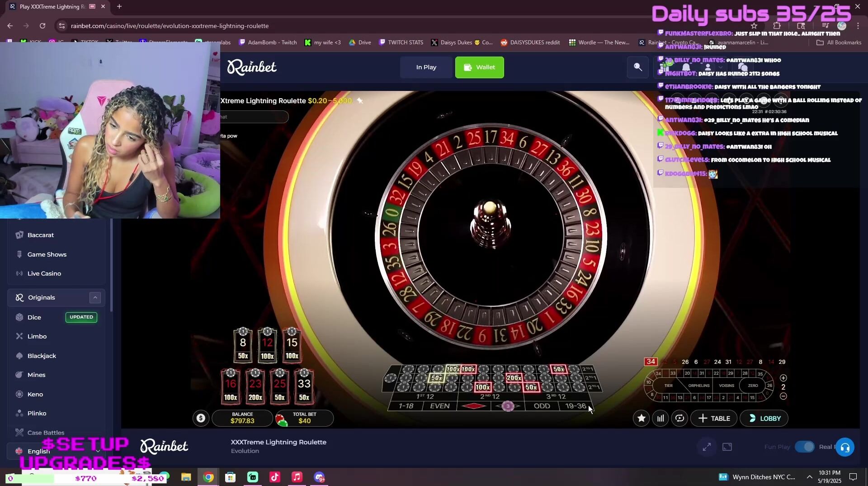Open the Rainbet site search
This screenshot has width=868, height=486.
(x=637, y=67)
